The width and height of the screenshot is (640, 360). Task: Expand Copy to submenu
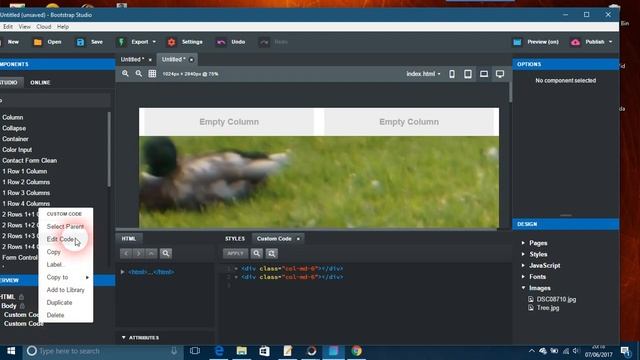point(65,277)
